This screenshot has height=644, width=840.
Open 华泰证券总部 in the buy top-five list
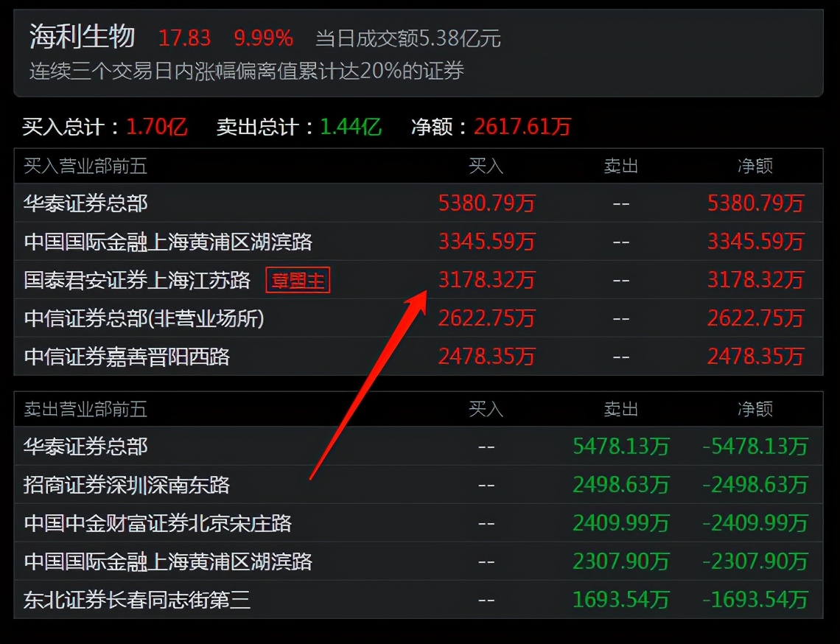[85, 203]
